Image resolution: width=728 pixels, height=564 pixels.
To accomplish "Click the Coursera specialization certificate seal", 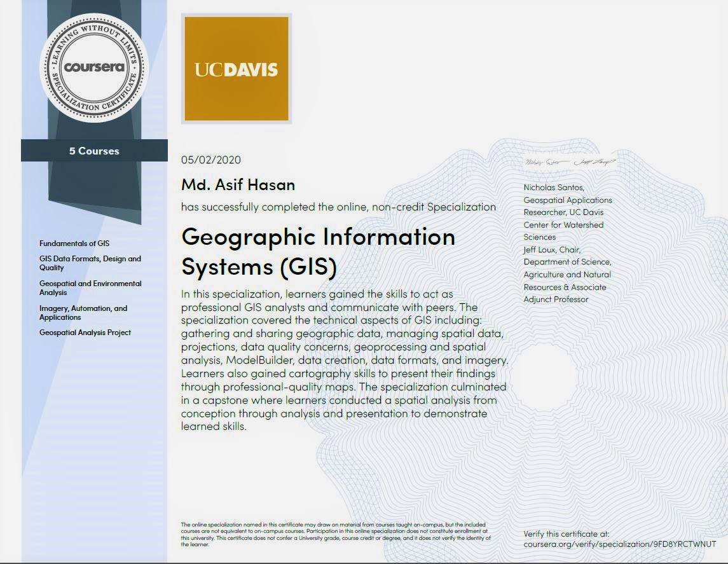I will [94, 67].
